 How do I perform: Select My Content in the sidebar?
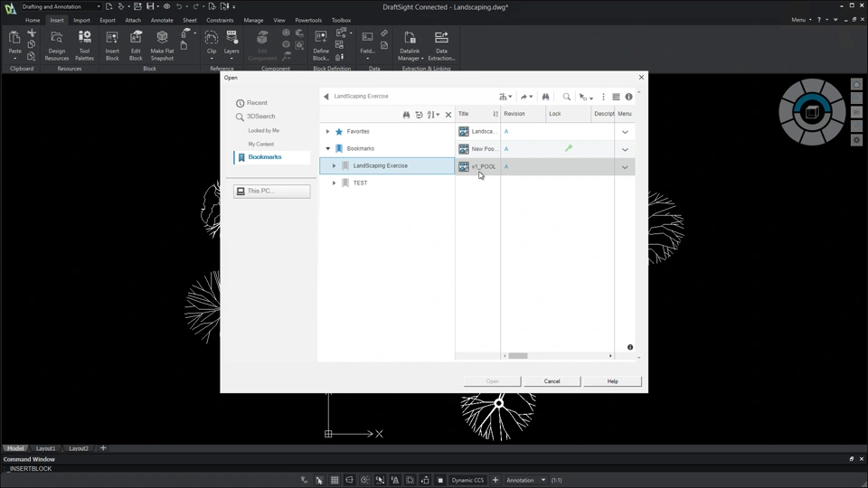point(260,144)
